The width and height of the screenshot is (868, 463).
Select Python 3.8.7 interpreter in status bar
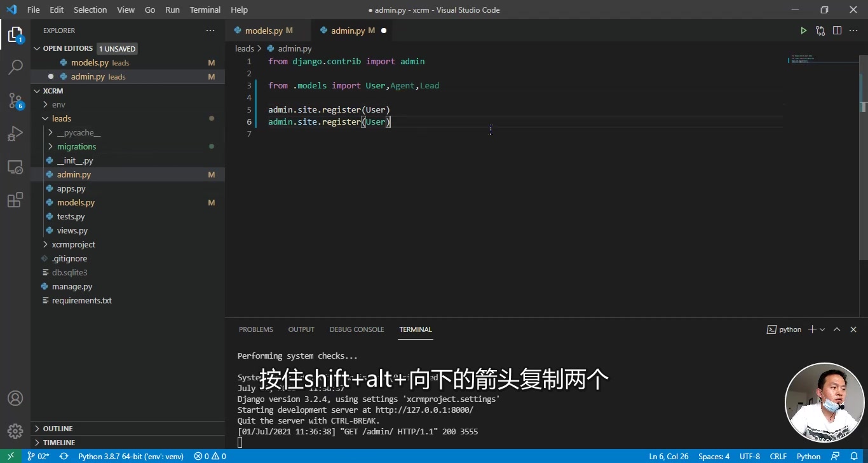point(130,456)
